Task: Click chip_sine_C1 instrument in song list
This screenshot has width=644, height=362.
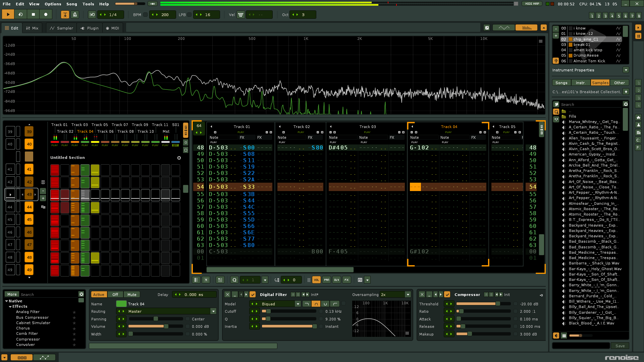Action: pyautogui.click(x=586, y=39)
